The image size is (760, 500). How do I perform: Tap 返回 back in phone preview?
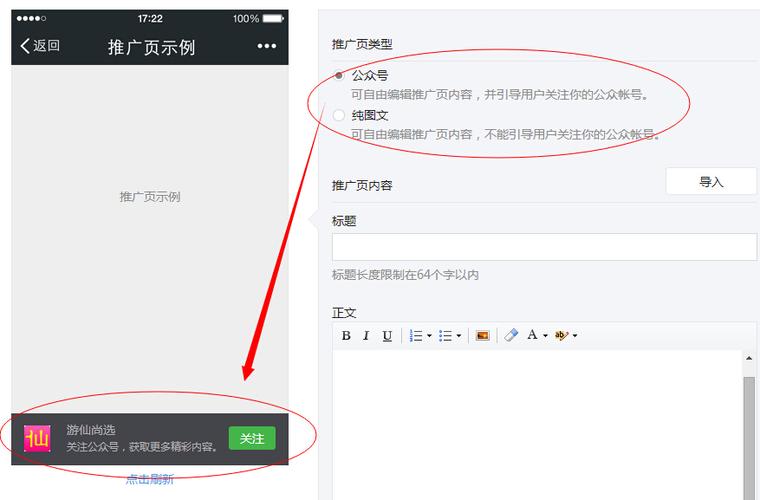pos(40,46)
